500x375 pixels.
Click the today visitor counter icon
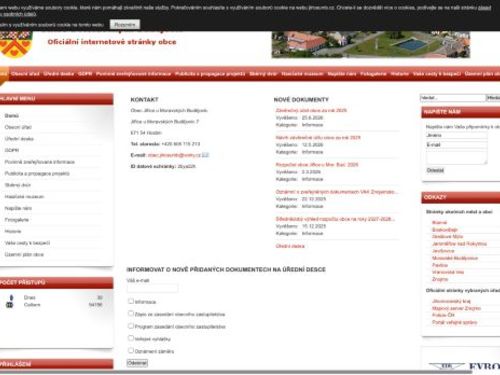11,297
